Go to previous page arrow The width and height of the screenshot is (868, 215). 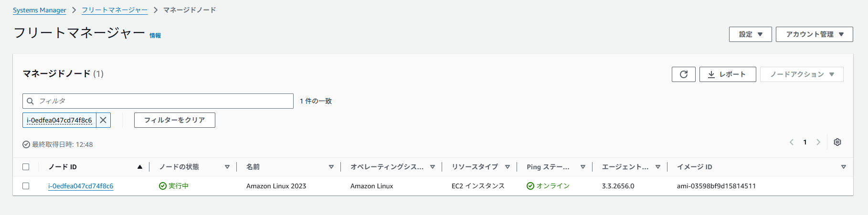[x=792, y=142]
